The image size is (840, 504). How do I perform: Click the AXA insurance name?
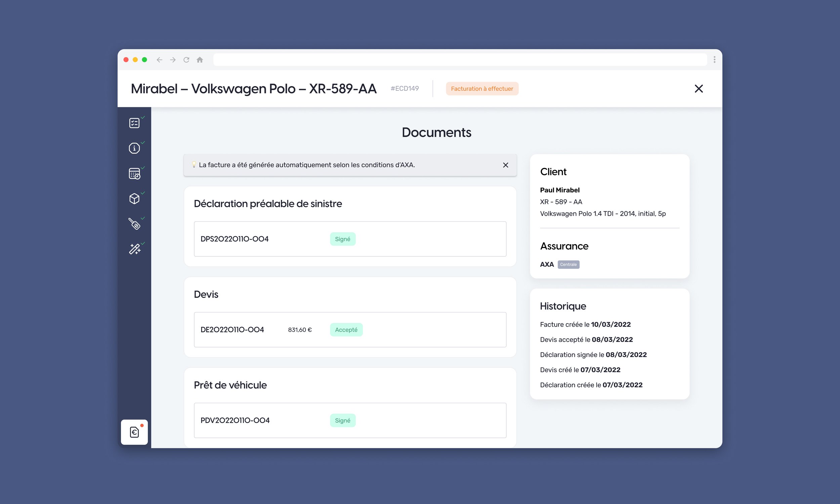[x=547, y=264]
